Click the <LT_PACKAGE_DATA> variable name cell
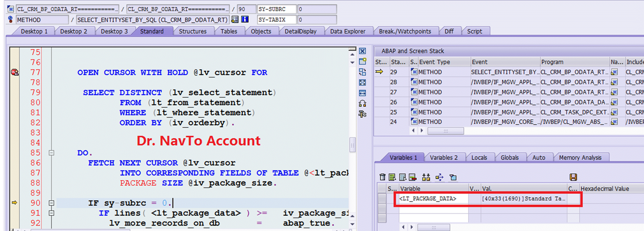The image size is (644, 231). [x=434, y=199]
